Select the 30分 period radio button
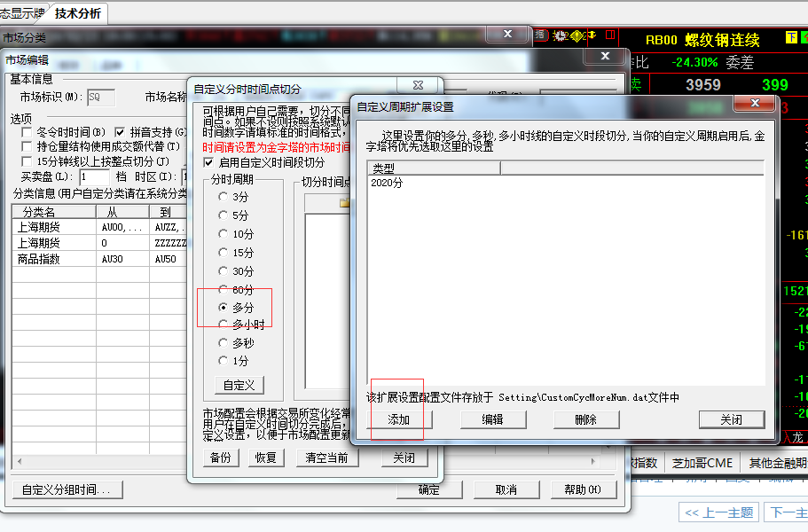Viewport: 808px width, 532px height. click(223, 271)
